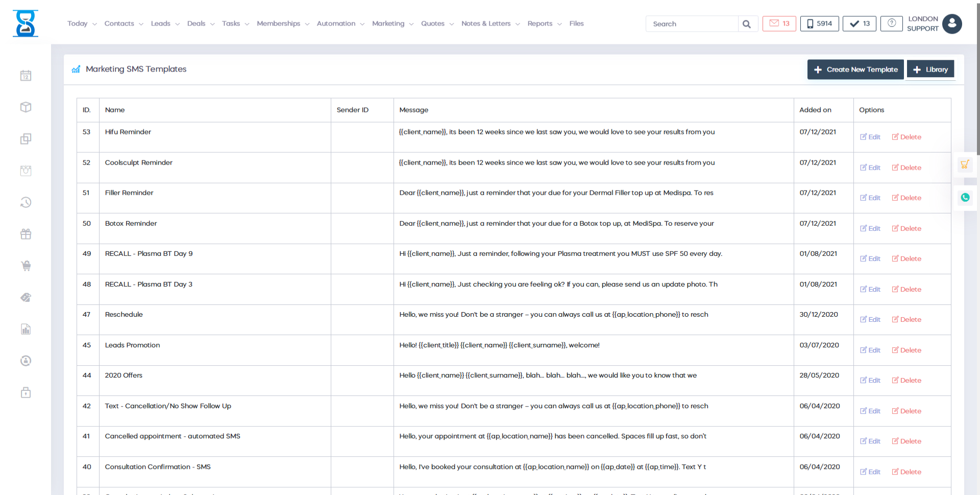Open the Reports dropdown in navigation
The width and height of the screenshot is (980, 495).
(544, 23)
